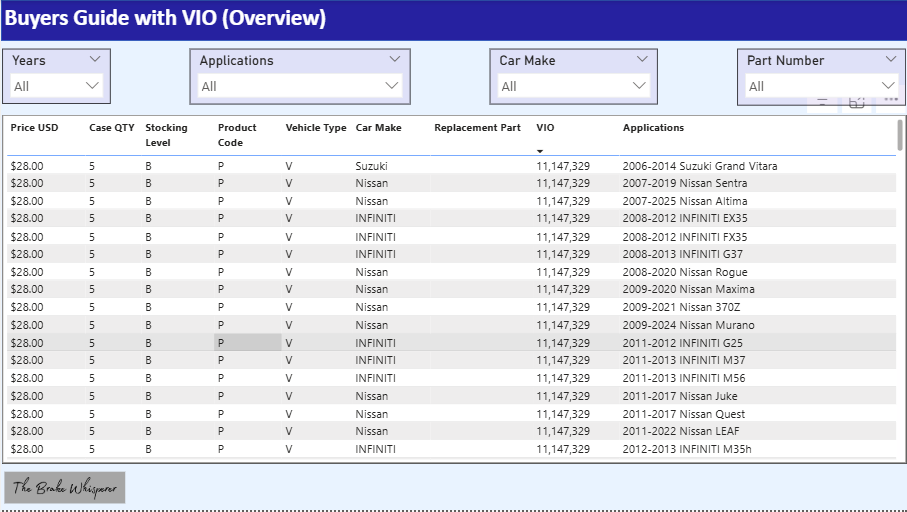Image resolution: width=907 pixels, height=512 pixels.
Task: Select '2011-2017 Nissan Quest' cell
Action: 684,414
